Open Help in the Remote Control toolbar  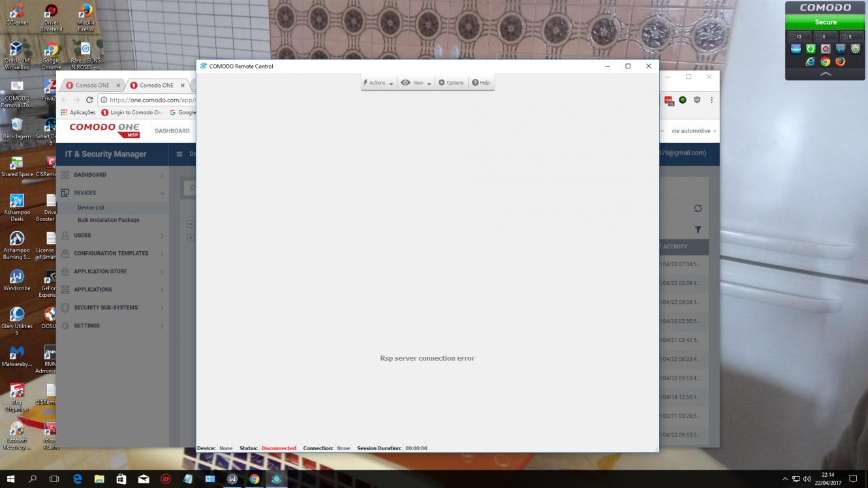(x=481, y=83)
